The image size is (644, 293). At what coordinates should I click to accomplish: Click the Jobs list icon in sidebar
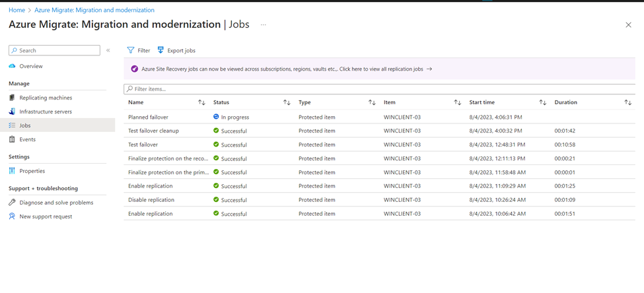[x=12, y=125]
